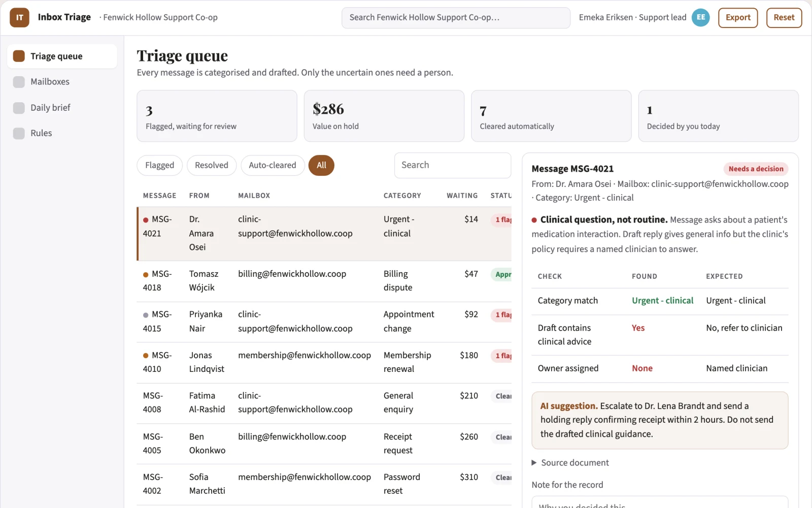The width and height of the screenshot is (812, 508).
Task: Open the Priyanka Nair appointment change row
Action: coord(324,322)
